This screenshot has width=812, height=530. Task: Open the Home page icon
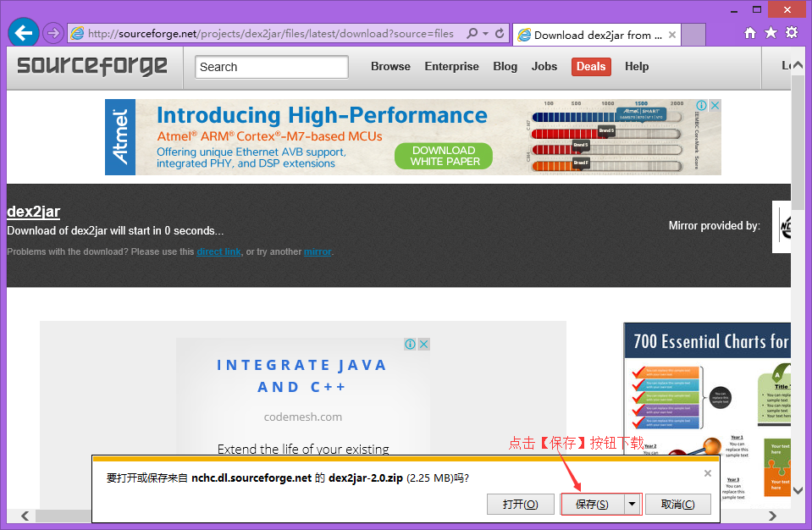[x=749, y=33]
